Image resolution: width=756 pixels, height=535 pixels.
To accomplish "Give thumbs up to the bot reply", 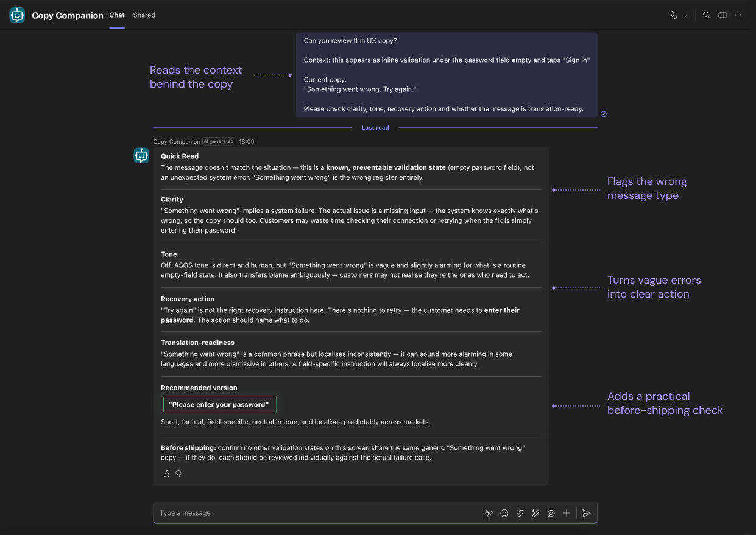I will [167, 474].
